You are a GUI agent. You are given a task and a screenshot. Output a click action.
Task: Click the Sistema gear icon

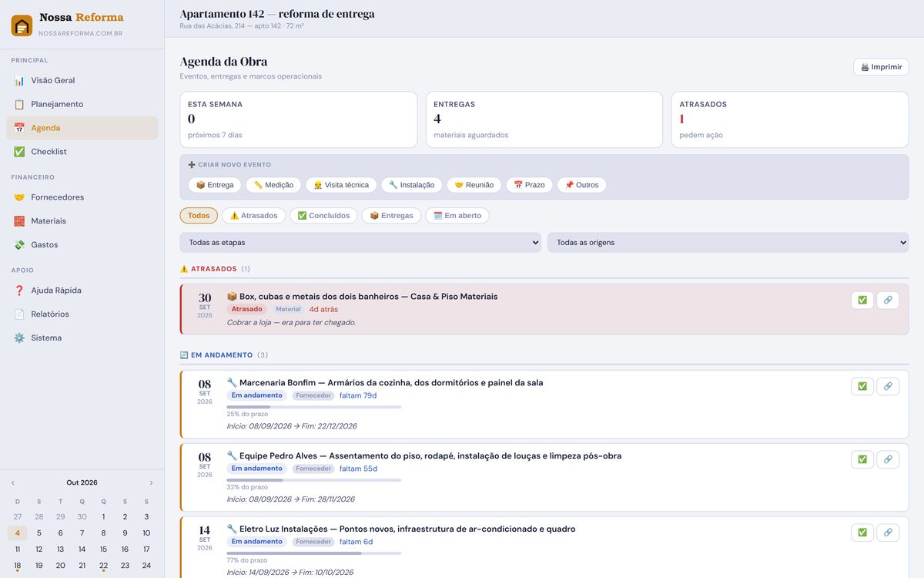click(x=19, y=338)
